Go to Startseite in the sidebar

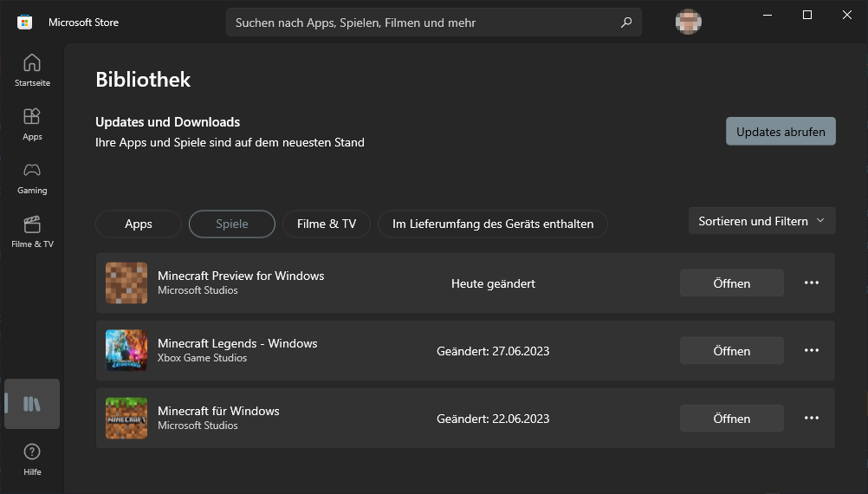32,70
